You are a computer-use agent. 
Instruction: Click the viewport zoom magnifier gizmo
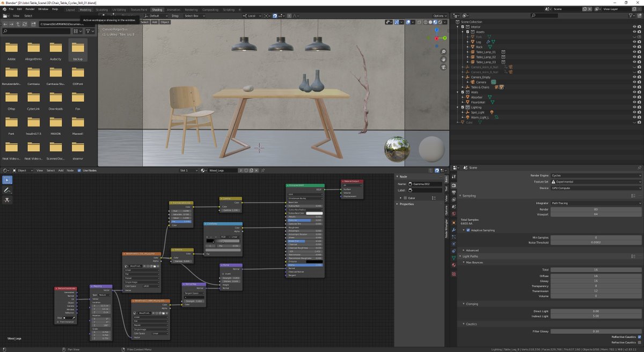[443, 52]
